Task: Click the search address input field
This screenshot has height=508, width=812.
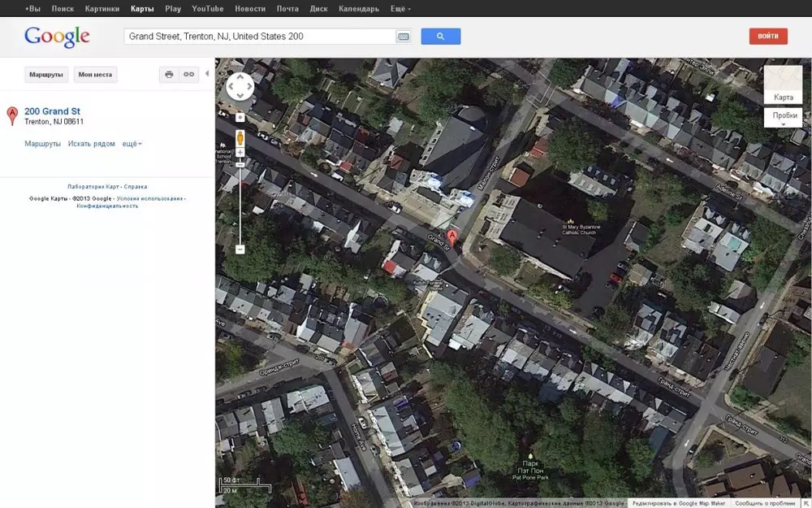Action: pyautogui.click(x=258, y=37)
